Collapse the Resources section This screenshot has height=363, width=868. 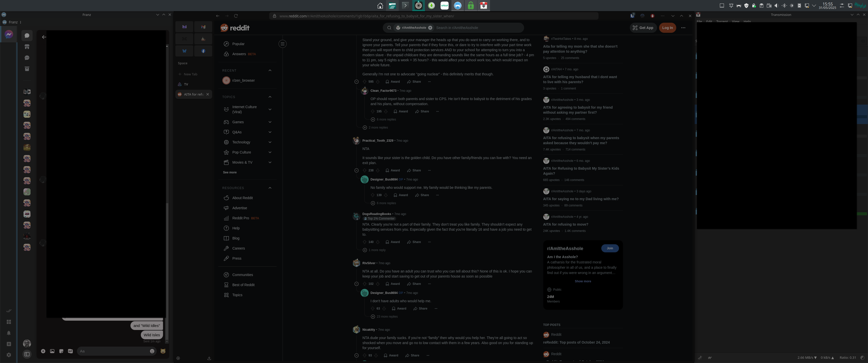tap(269, 188)
